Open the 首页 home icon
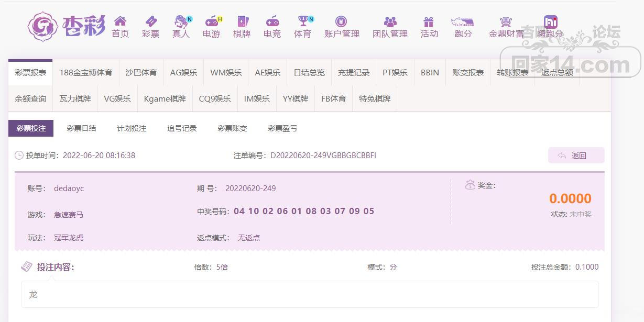The height and width of the screenshot is (322, 644). (x=120, y=21)
